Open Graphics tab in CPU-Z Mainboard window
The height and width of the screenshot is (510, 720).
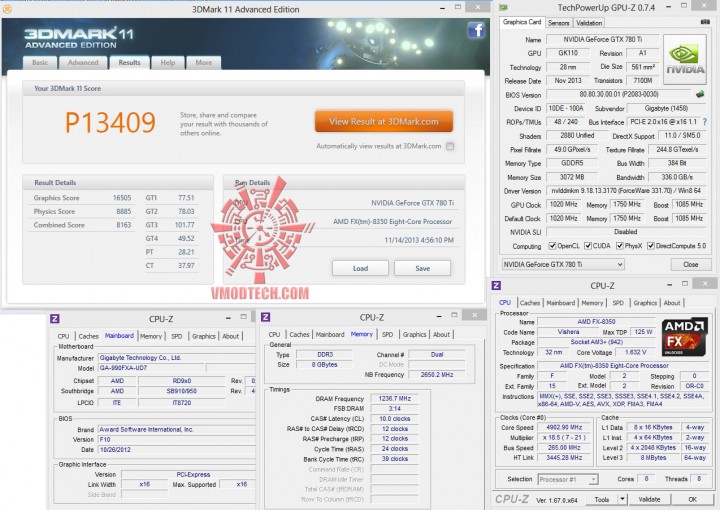tap(204, 336)
